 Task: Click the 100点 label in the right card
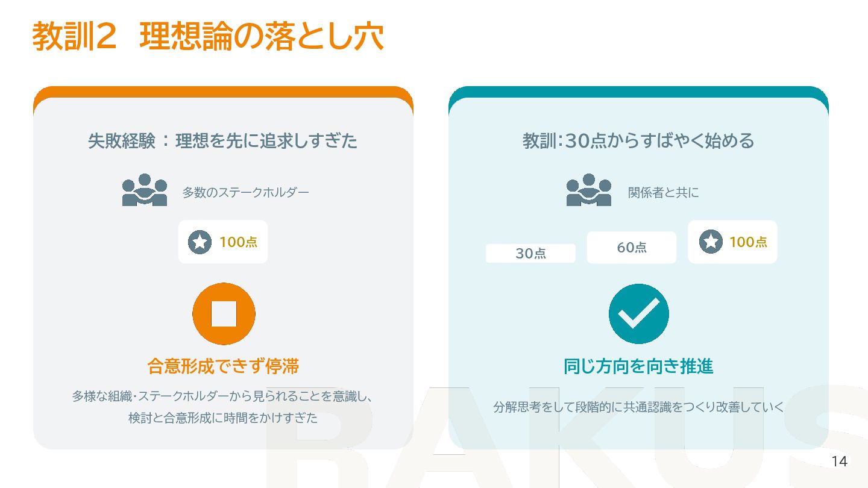pos(748,242)
